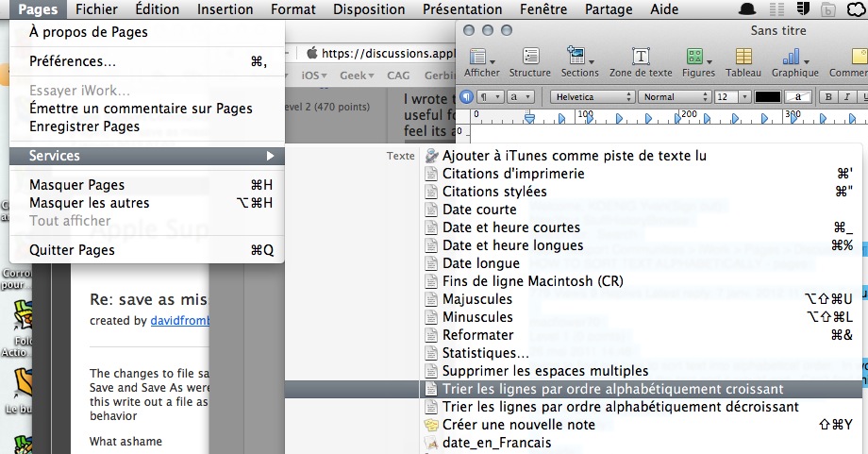Choose Quitter Pages
868x454 pixels.
[x=147, y=250]
